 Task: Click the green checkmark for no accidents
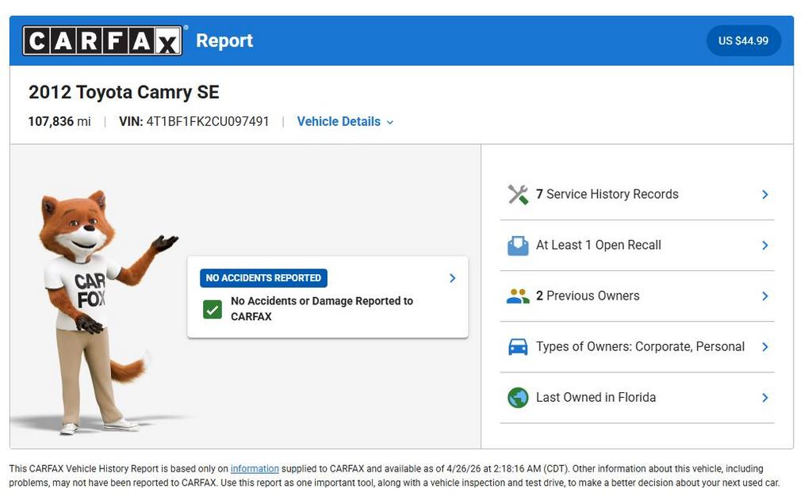(x=213, y=309)
